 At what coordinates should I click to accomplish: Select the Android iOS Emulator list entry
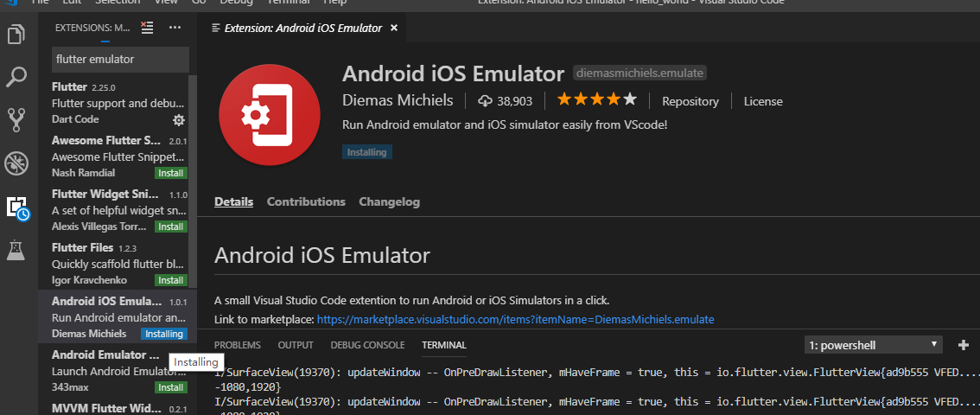pos(118,317)
